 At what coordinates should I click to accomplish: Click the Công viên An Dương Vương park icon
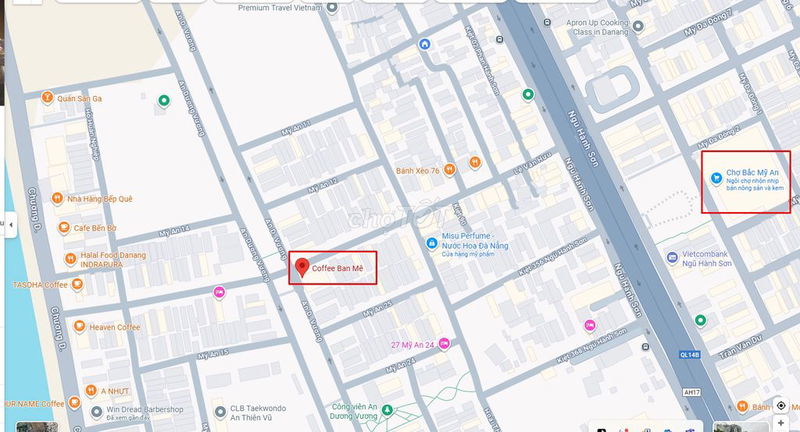(387, 410)
